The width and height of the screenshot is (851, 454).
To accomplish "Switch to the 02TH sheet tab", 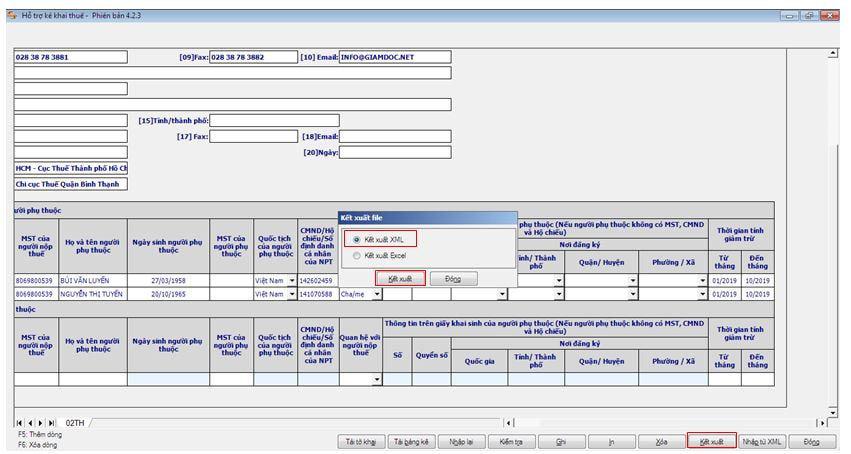I will (x=75, y=423).
